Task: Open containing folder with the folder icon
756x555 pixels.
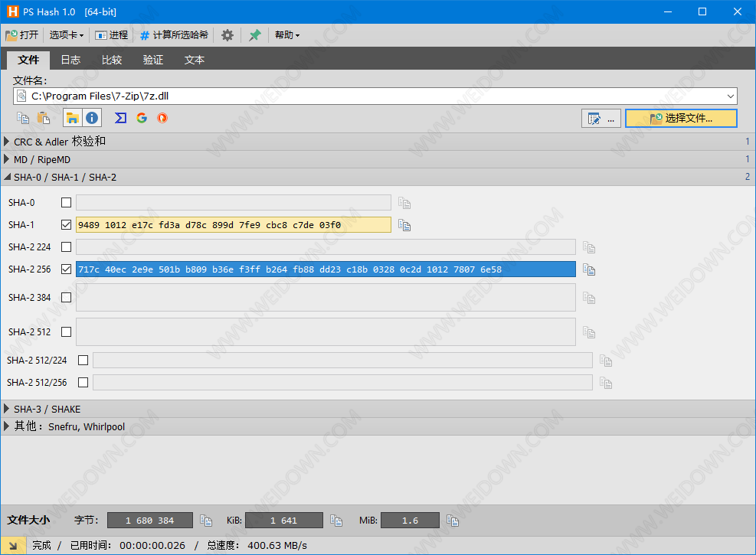Action: tap(72, 118)
